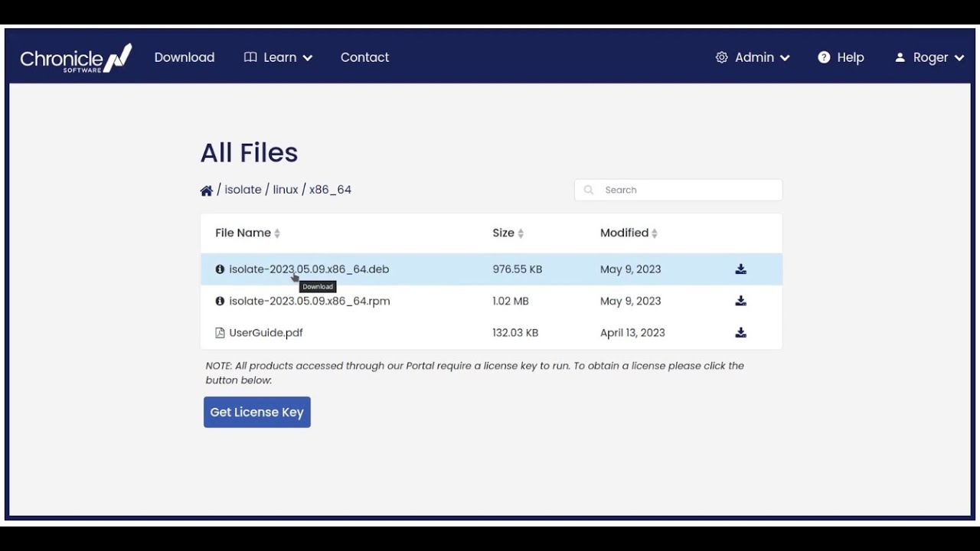
Task: Open isolate-2023.05.09.x86_64.rpm file link
Action: pyautogui.click(x=309, y=301)
